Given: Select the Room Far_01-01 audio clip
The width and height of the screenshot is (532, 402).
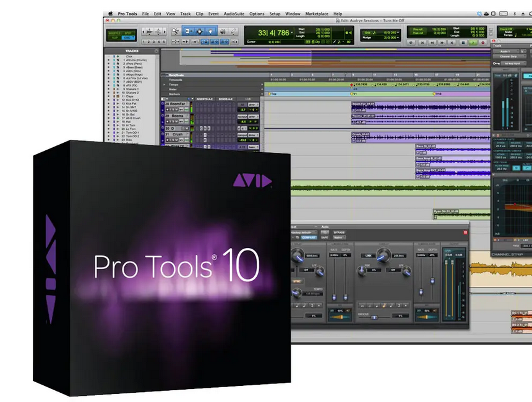Looking at the screenshot, I should pos(421,107).
